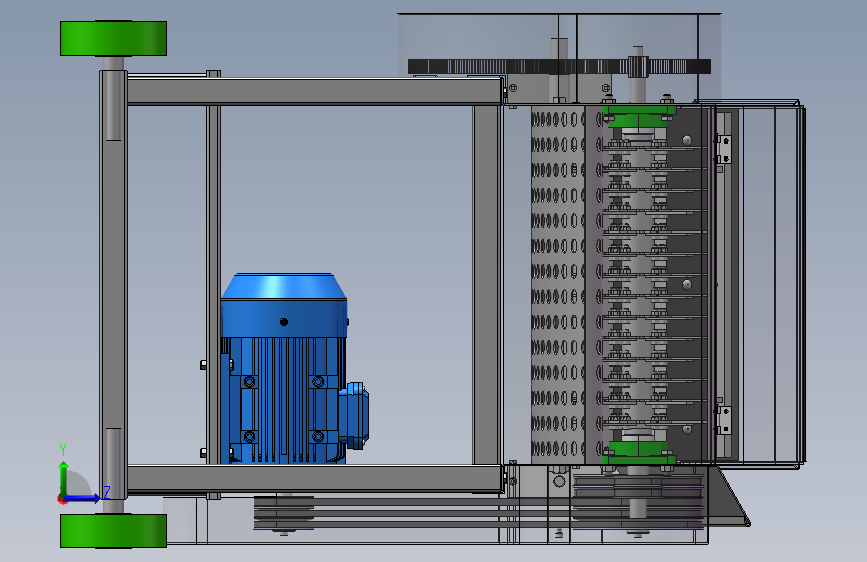This screenshot has height=562, width=867.
Task: Click the red origin point of triad
Action: [x=62, y=499]
